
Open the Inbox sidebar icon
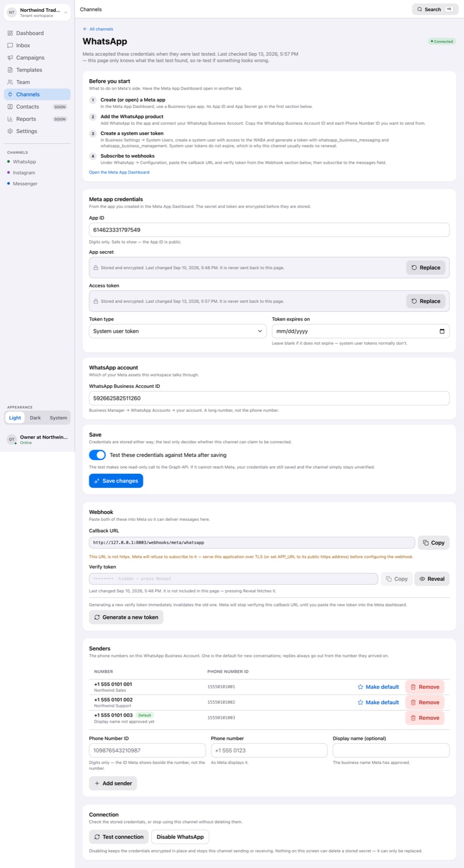coord(10,46)
